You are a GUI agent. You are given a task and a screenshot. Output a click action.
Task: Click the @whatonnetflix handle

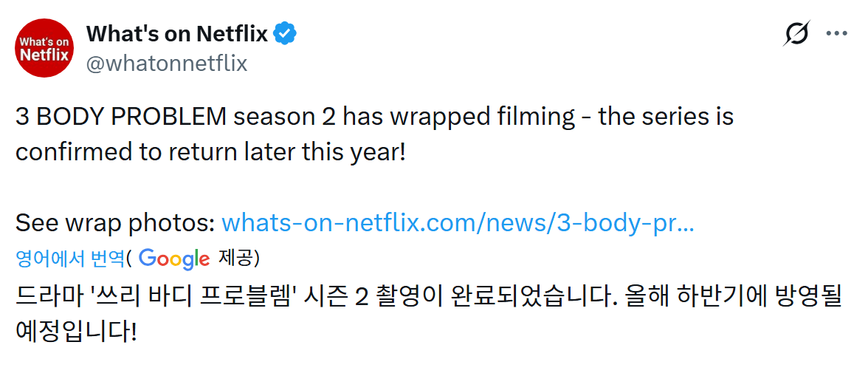pyautogui.click(x=167, y=64)
